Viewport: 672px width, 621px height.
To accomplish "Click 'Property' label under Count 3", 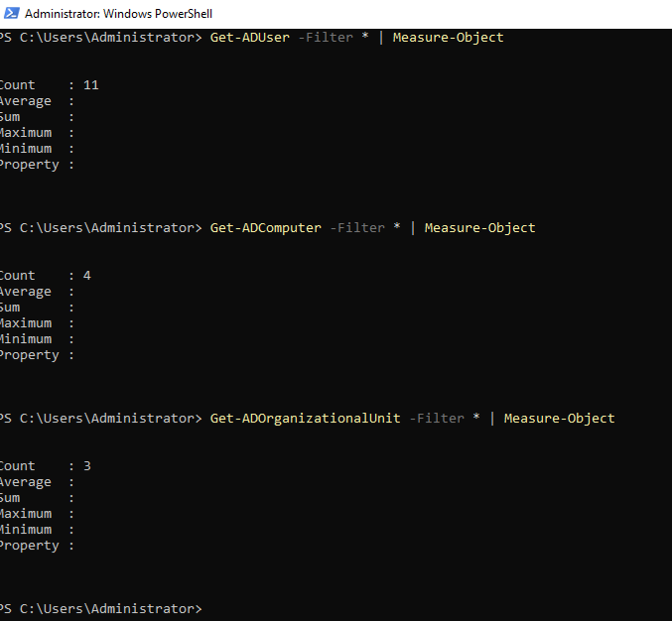I will tap(29, 546).
